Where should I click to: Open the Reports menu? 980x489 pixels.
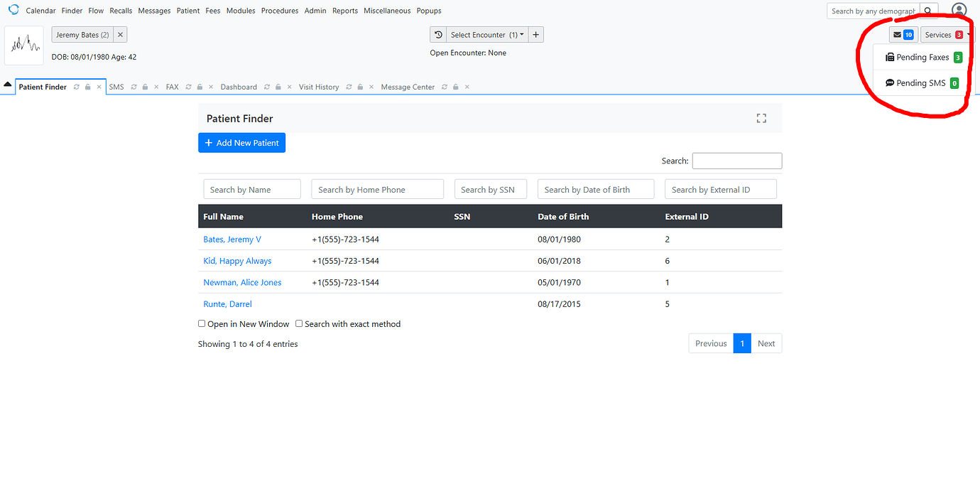[x=345, y=10]
